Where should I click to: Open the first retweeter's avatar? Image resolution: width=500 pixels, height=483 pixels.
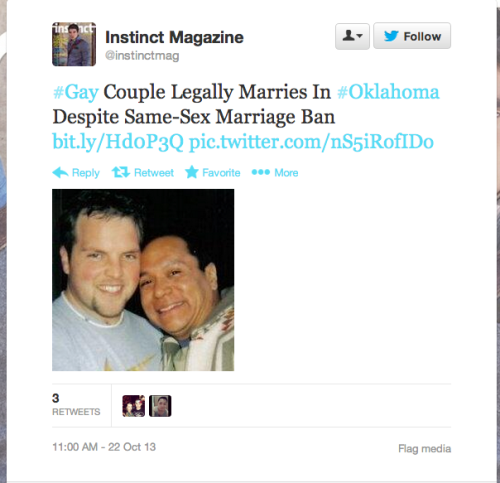coord(134,406)
